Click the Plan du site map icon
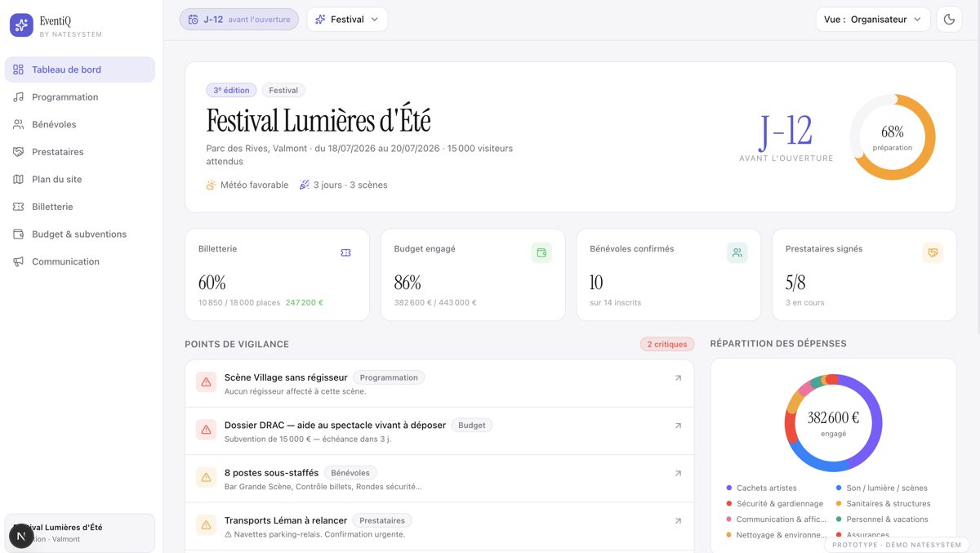The width and height of the screenshot is (980, 553). (x=18, y=179)
